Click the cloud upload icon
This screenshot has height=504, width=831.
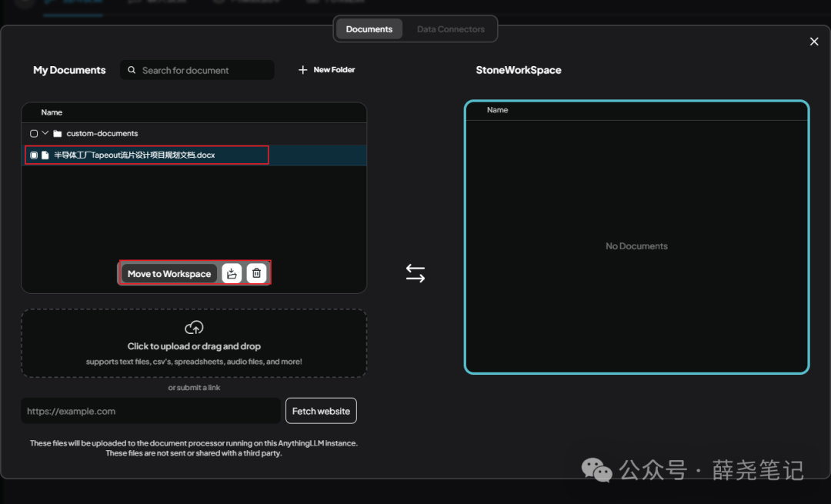click(194, 328)
